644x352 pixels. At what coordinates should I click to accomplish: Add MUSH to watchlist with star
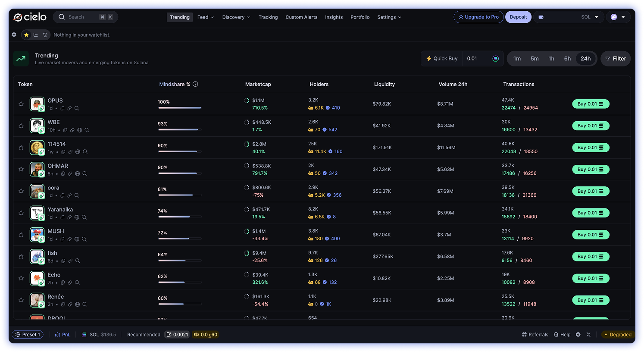coord(21,235)
